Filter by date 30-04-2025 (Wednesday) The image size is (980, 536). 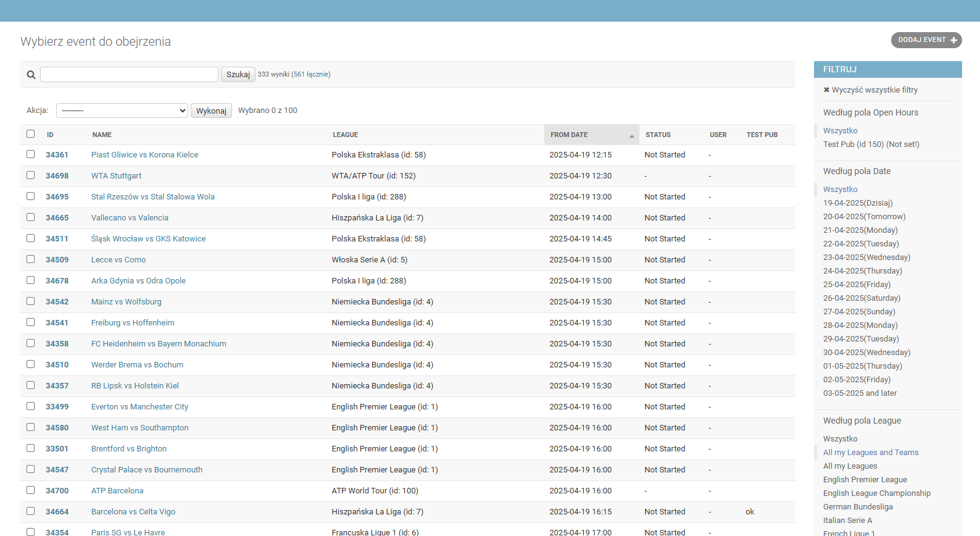(x=866, y=353)
